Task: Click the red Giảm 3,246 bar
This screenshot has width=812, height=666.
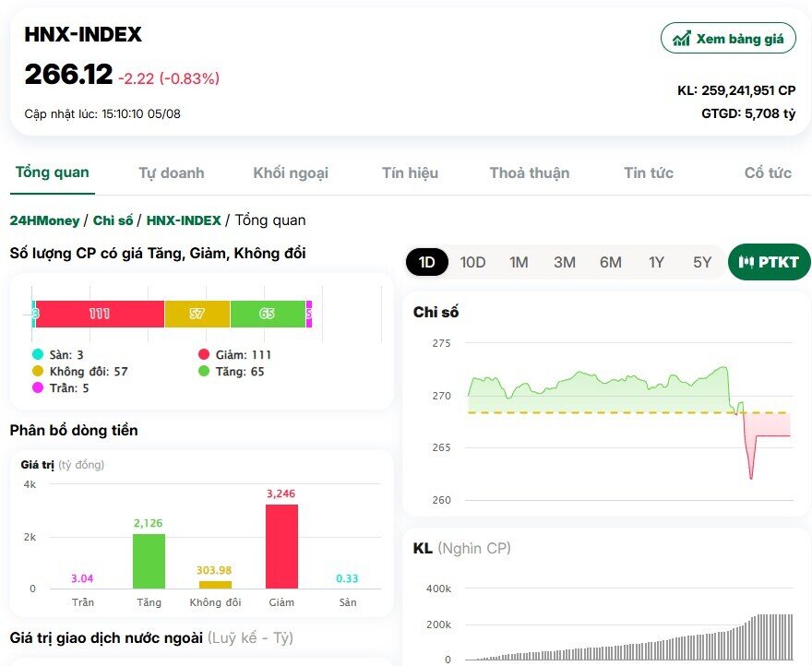Action: (x=281, y=546)
